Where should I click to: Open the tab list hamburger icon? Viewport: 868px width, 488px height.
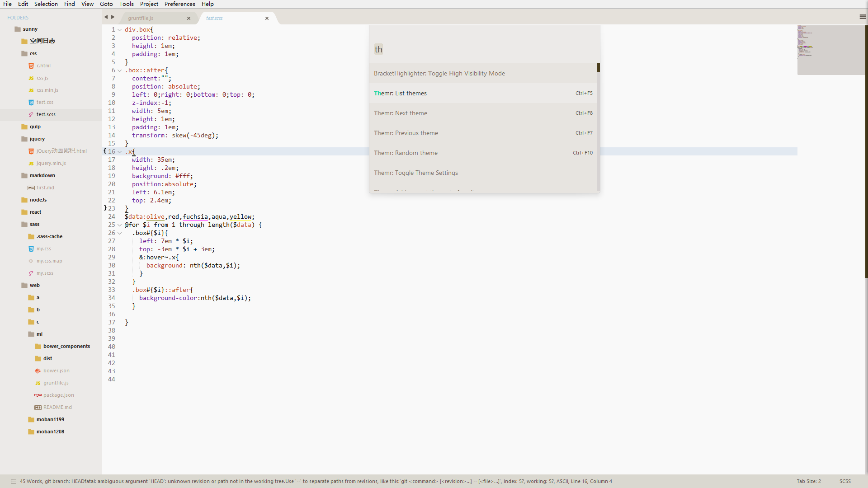[x=862, y=17]
